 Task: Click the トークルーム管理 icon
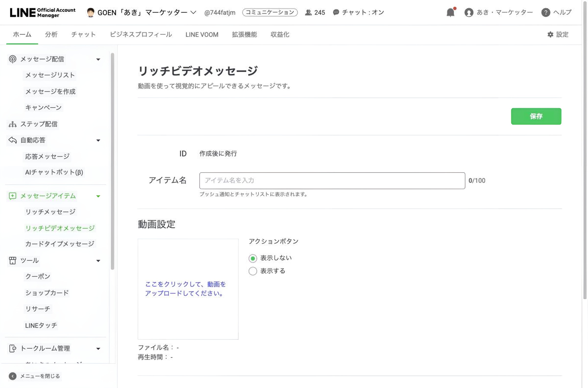12,349
